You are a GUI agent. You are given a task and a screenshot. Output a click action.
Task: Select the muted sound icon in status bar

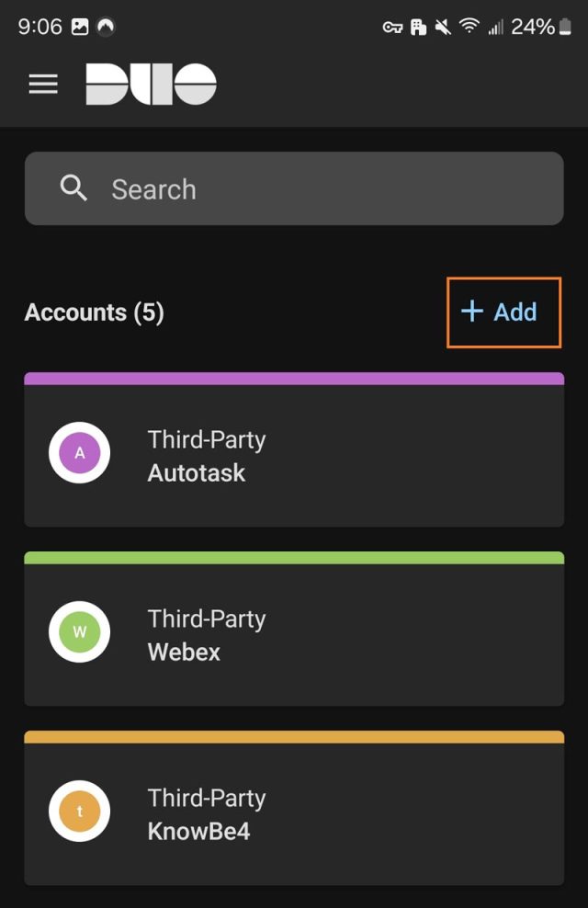[x=441, y=27]
